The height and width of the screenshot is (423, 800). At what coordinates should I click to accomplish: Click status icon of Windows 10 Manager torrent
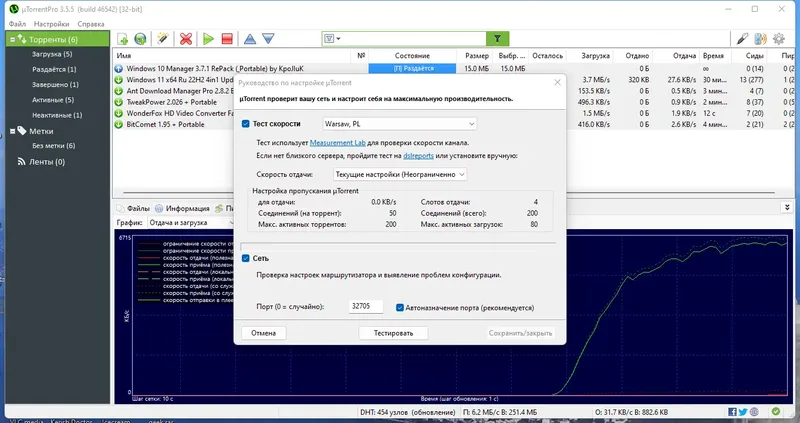click(118, 68)
